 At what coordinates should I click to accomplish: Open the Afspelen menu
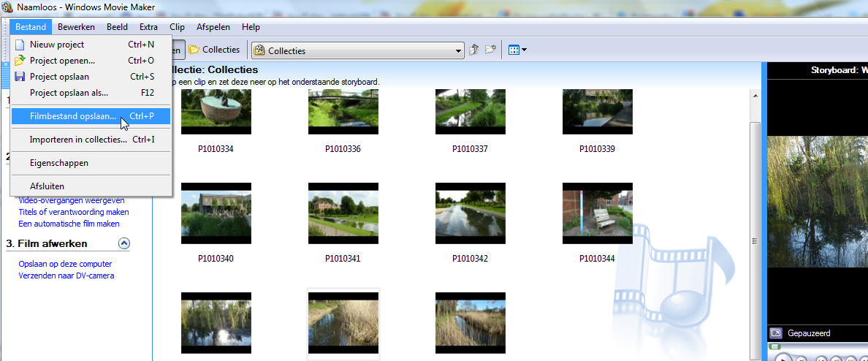tap(213, 27)
